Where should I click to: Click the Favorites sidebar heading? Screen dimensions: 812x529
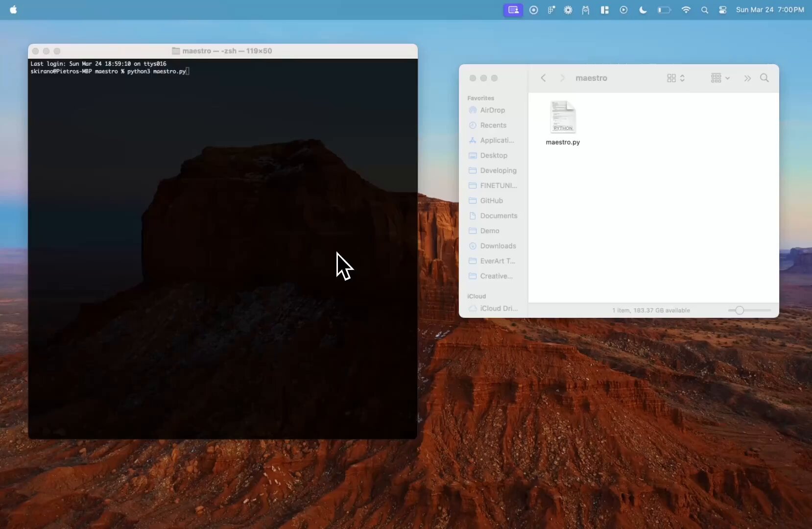[x=480, y=98]
